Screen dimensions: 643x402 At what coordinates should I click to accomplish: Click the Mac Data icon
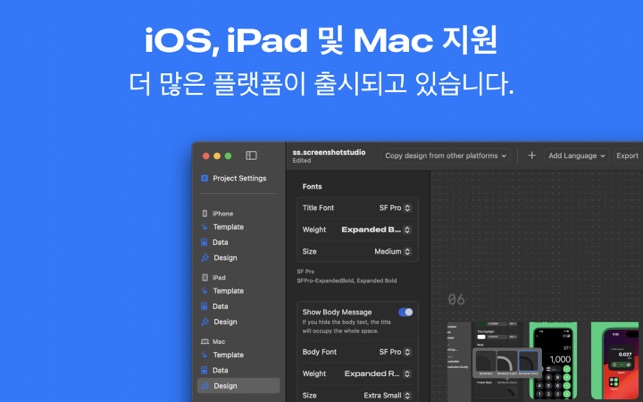(x=204, y=370)
